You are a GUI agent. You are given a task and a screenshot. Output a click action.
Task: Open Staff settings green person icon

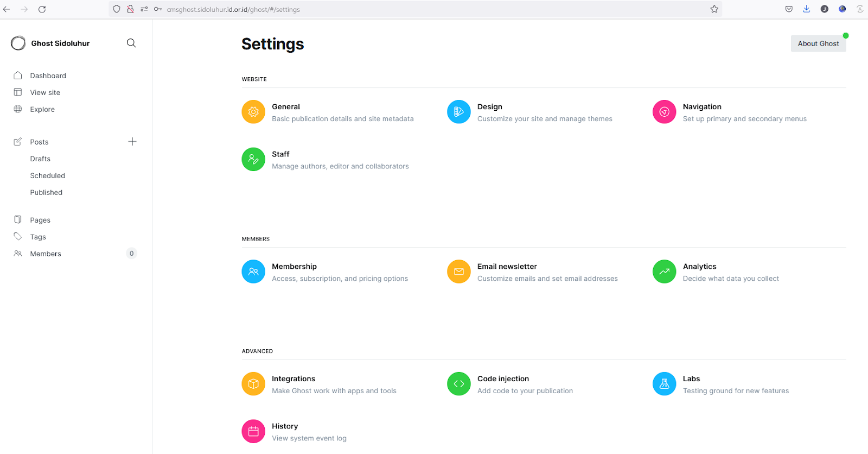coord(253,159)
